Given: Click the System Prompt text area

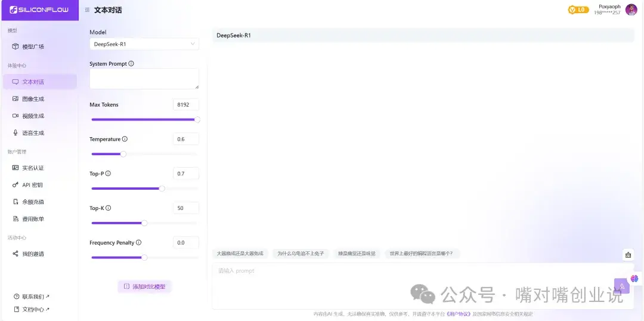Looking at the screenshot, I should (144, 79).
